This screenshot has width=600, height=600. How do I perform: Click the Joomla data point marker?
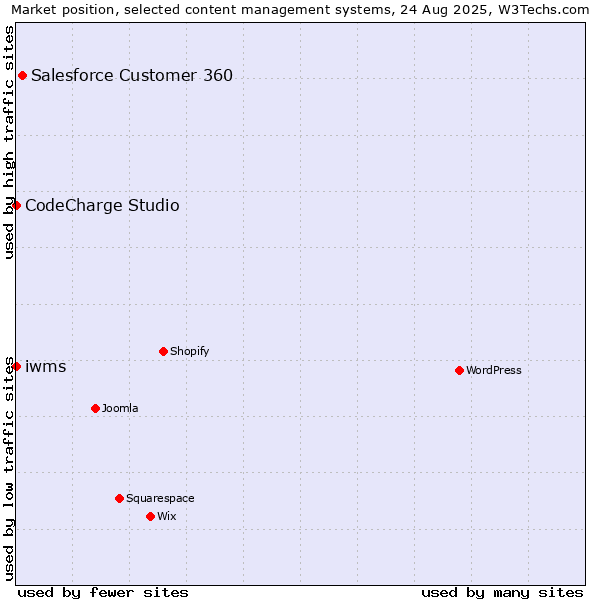(96, 408)
